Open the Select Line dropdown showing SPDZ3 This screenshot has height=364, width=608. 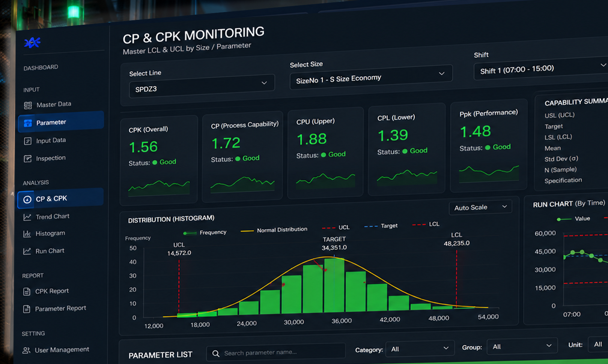202,86
